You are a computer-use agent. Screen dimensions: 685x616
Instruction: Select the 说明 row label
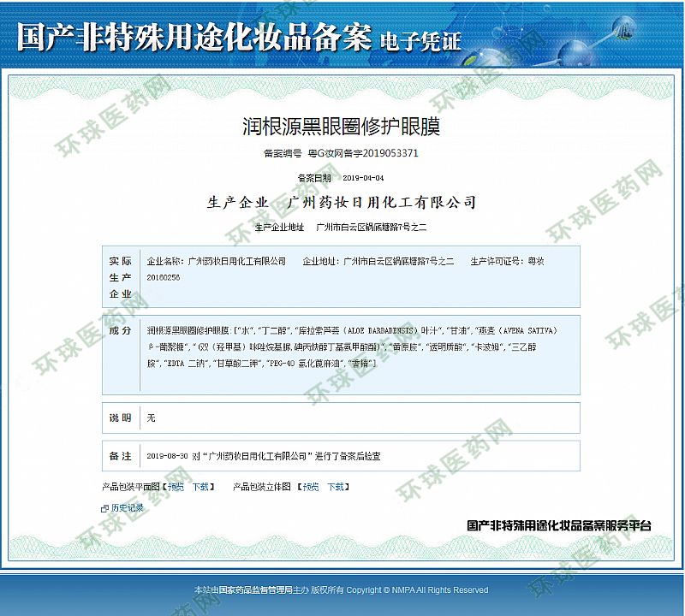click(121, 418)
